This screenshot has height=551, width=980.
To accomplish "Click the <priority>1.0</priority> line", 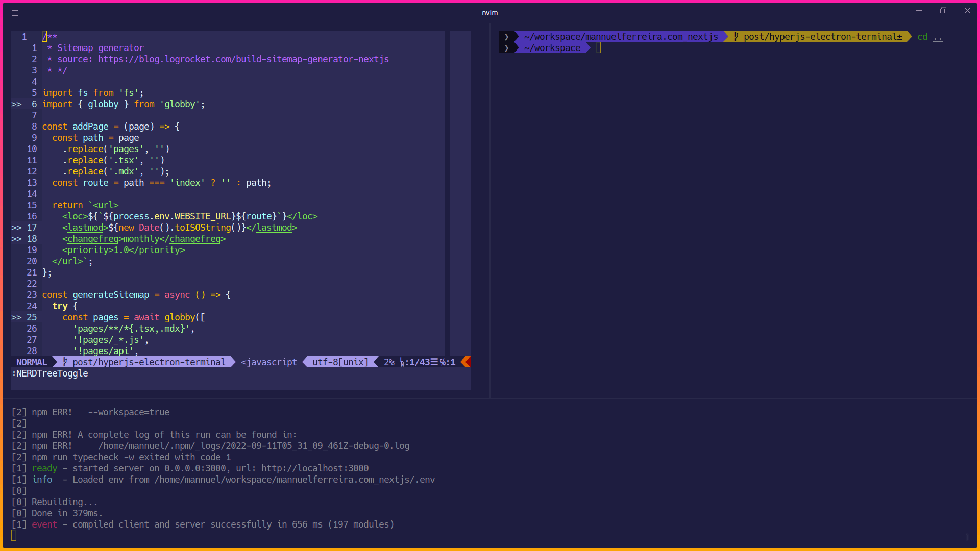I will 124,250.
